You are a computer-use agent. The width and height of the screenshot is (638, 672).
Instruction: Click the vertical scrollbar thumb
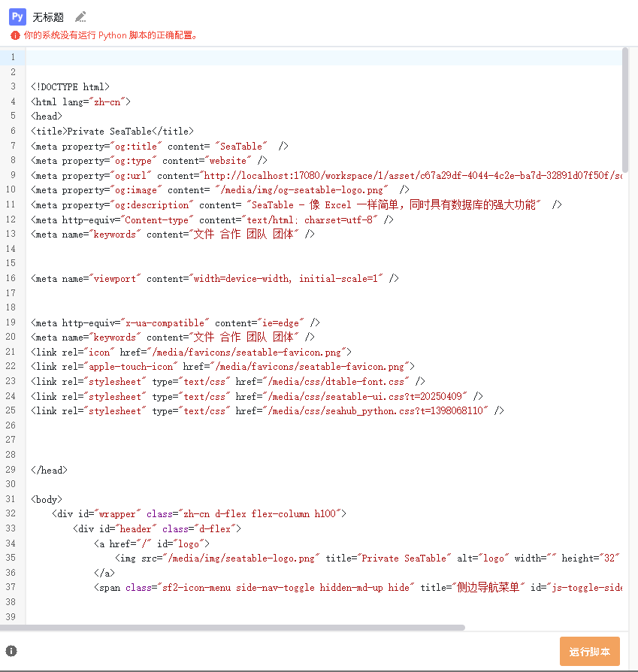coord(625,109)
